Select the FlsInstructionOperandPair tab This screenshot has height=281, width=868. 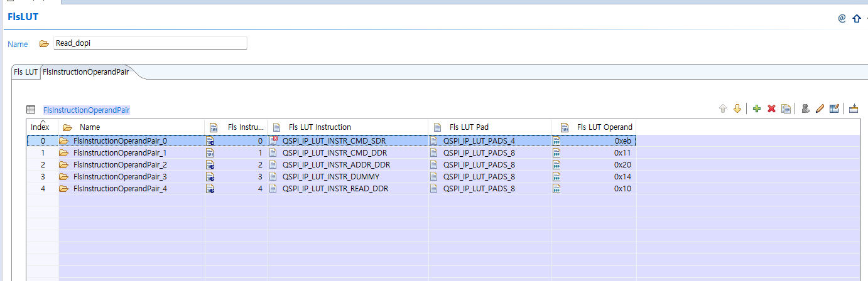coord(86,72)
